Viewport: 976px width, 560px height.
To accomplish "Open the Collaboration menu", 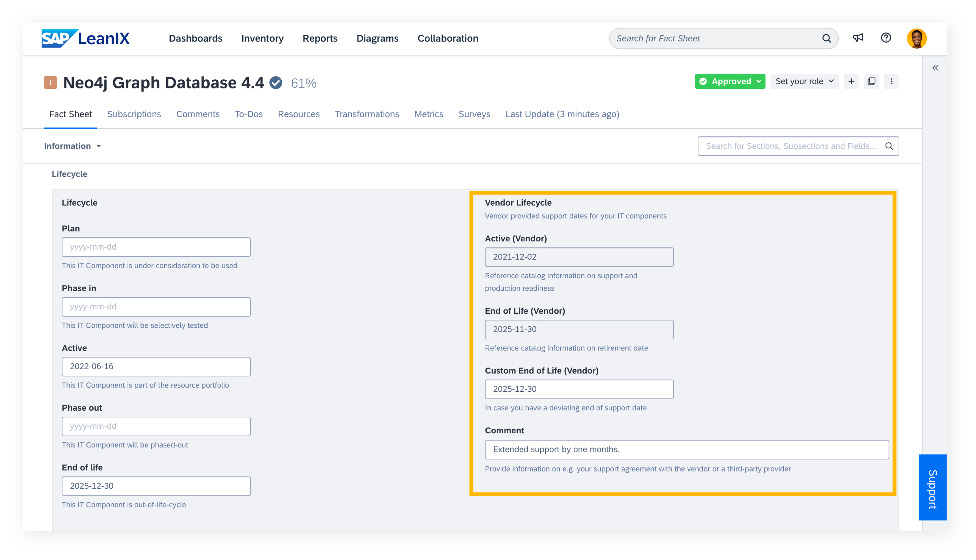I will click(448, 38).
